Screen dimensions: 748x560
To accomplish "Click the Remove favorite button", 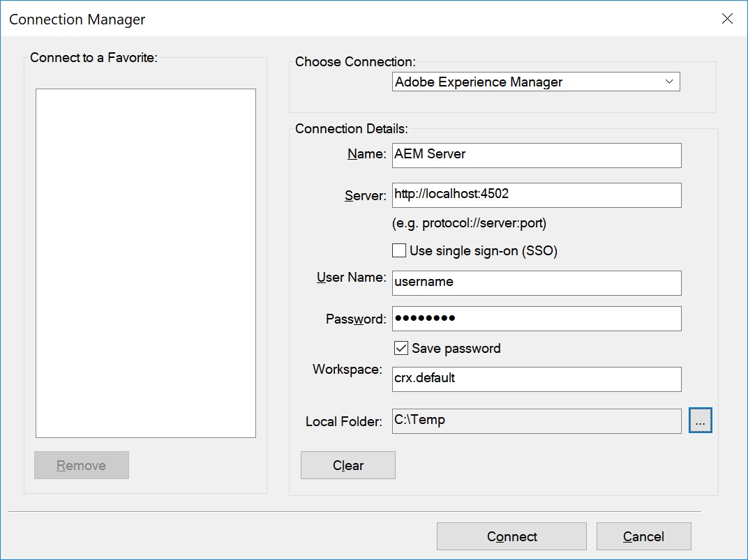I will [82, 465].
